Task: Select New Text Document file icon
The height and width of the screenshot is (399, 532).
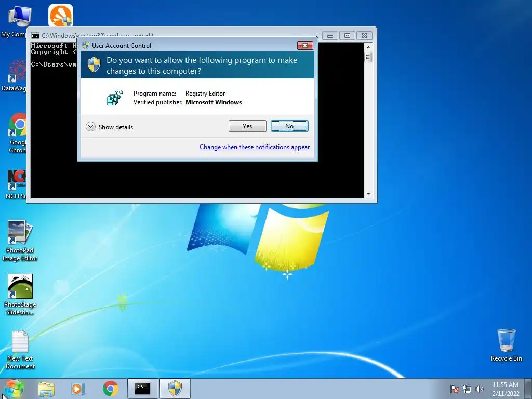Action: point(20,350)
